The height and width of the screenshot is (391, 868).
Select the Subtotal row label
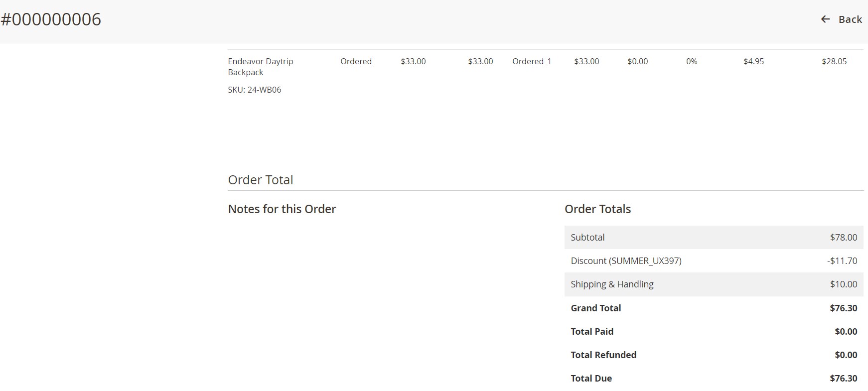[587, 238]
